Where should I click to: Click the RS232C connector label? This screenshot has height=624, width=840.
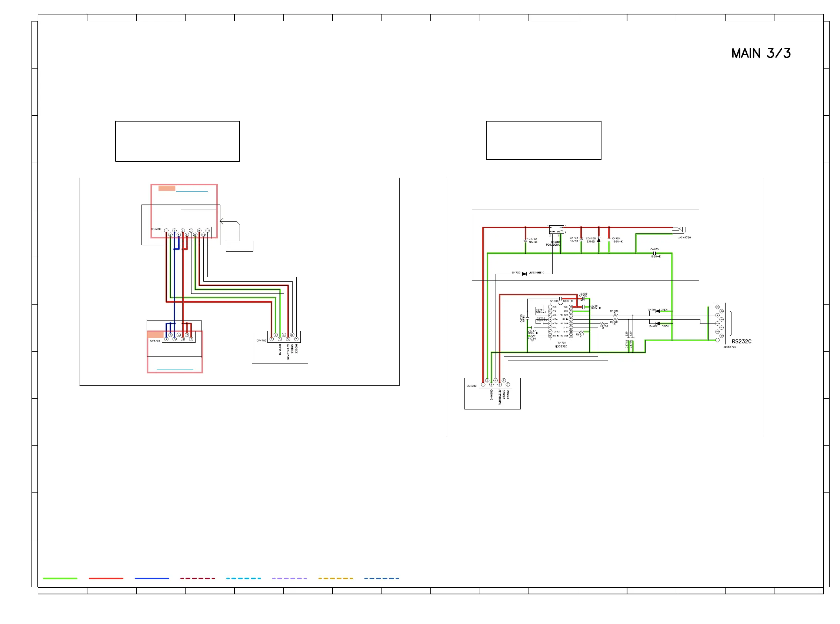(x=741, y=342)
